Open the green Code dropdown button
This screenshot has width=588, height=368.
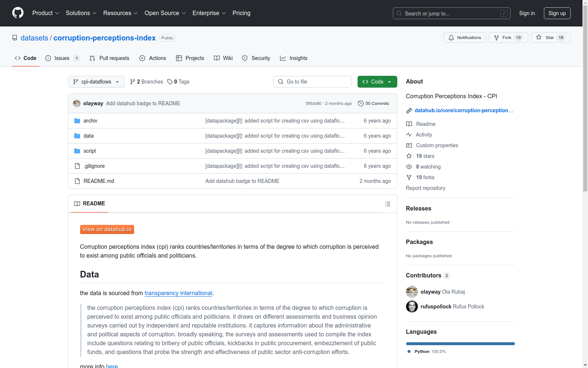pos(377,82)
